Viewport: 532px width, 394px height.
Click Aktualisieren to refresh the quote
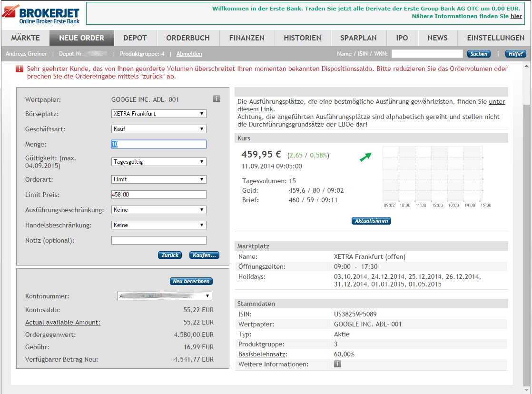(x=371, y=221)
